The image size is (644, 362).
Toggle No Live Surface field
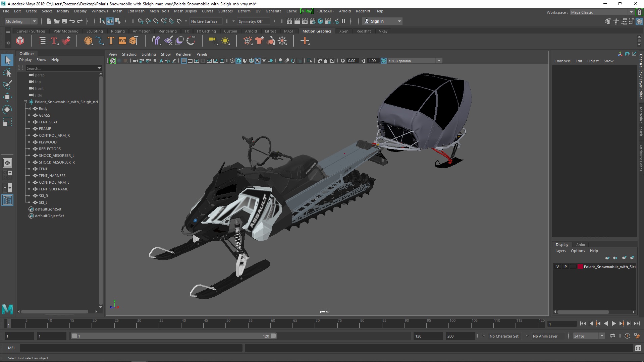pos(206,21)
